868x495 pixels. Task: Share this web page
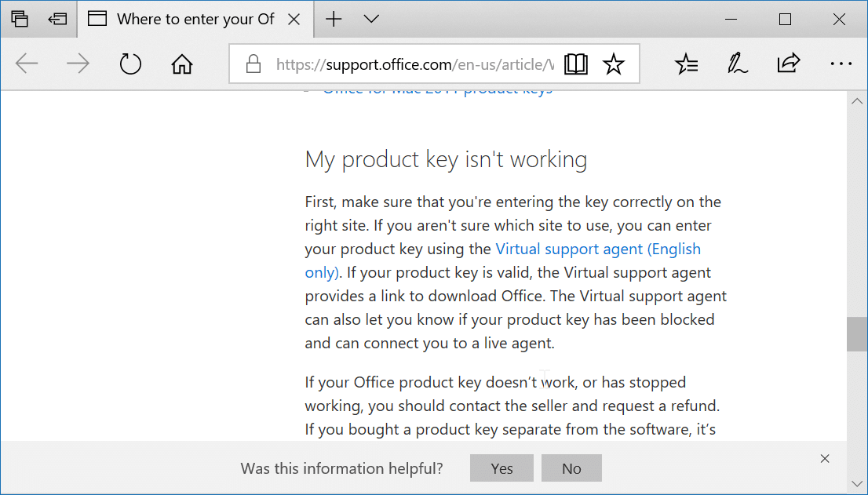(x=788, y=63)
